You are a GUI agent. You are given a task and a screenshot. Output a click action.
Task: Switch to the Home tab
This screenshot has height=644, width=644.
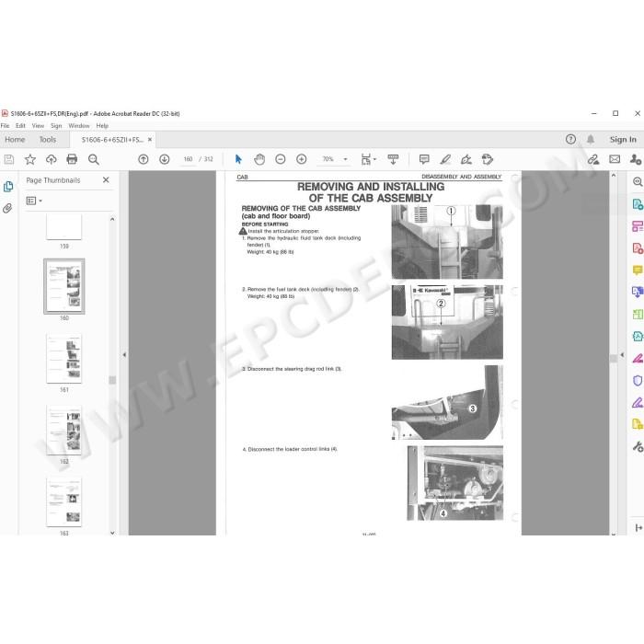coord(15,140)
